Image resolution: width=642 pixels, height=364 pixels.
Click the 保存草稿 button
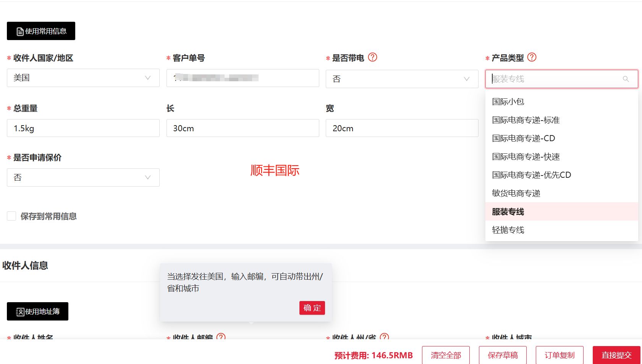[503, 355]
